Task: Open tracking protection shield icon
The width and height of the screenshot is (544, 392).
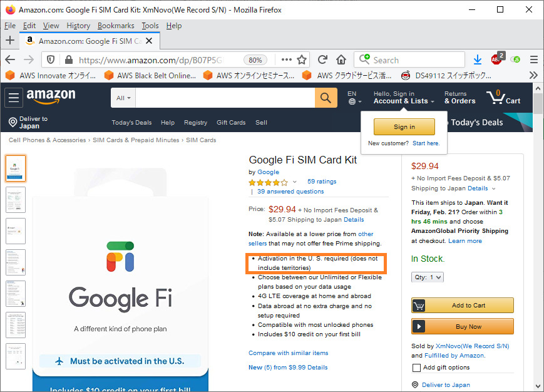Action: [x=51, y=59]
